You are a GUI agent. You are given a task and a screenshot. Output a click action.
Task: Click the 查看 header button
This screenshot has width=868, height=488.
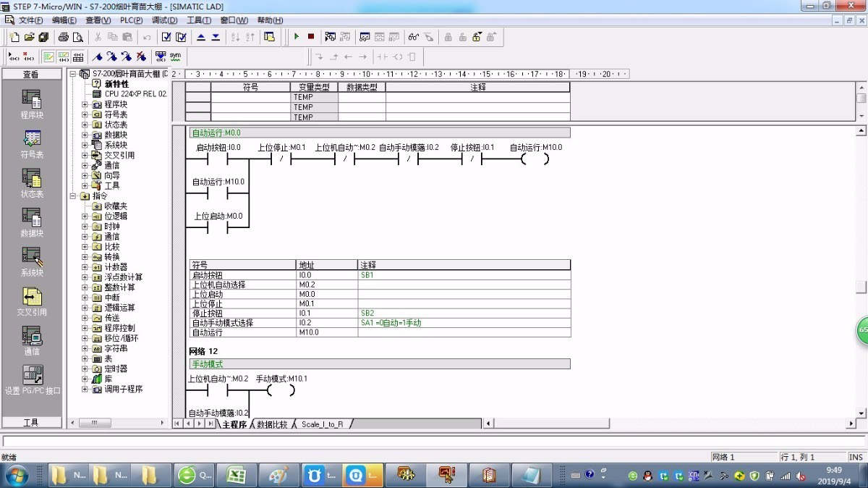click(x=32, y=75)
